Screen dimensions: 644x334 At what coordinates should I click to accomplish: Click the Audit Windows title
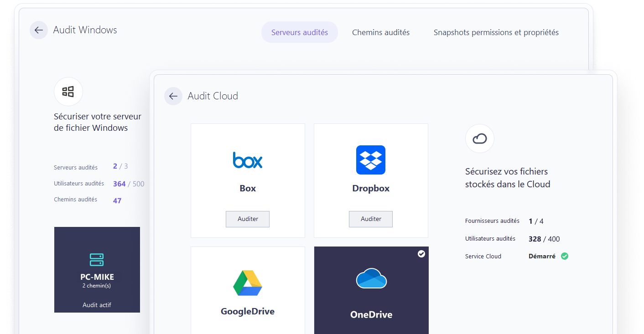click(x=85, y=30)
